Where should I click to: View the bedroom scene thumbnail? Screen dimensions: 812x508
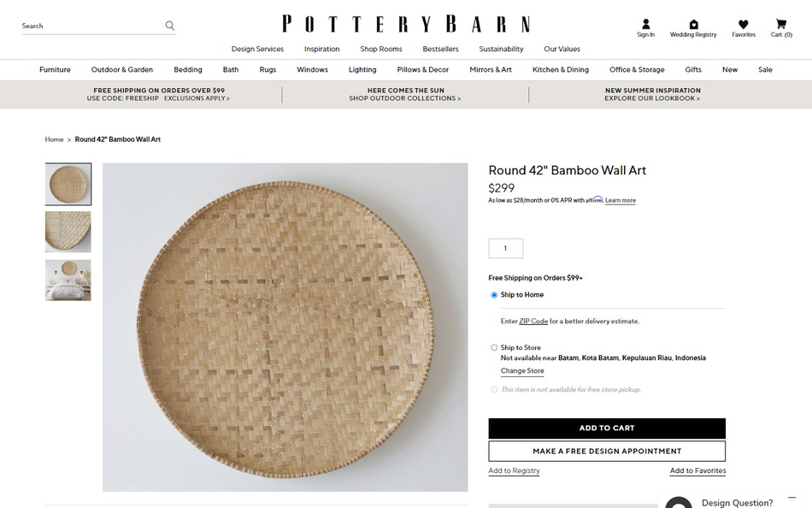point(68,281)
